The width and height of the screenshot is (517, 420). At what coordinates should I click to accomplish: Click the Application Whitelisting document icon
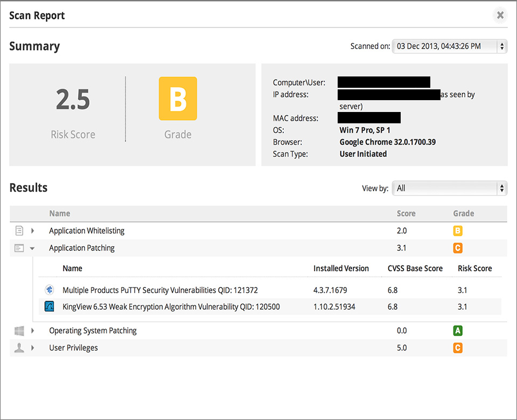click(19, 230)
